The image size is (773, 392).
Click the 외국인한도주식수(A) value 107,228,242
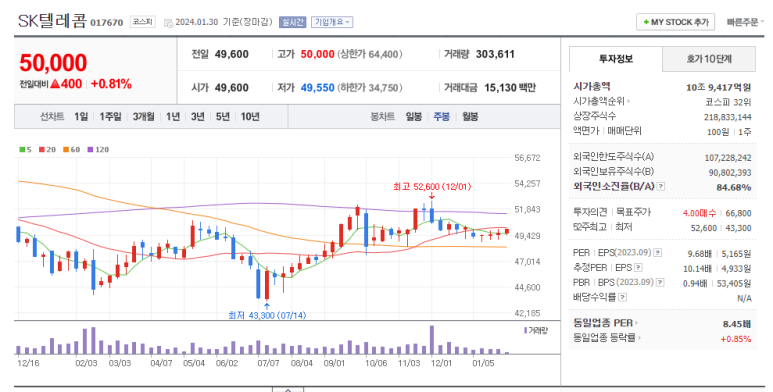[x=728, y=158]
